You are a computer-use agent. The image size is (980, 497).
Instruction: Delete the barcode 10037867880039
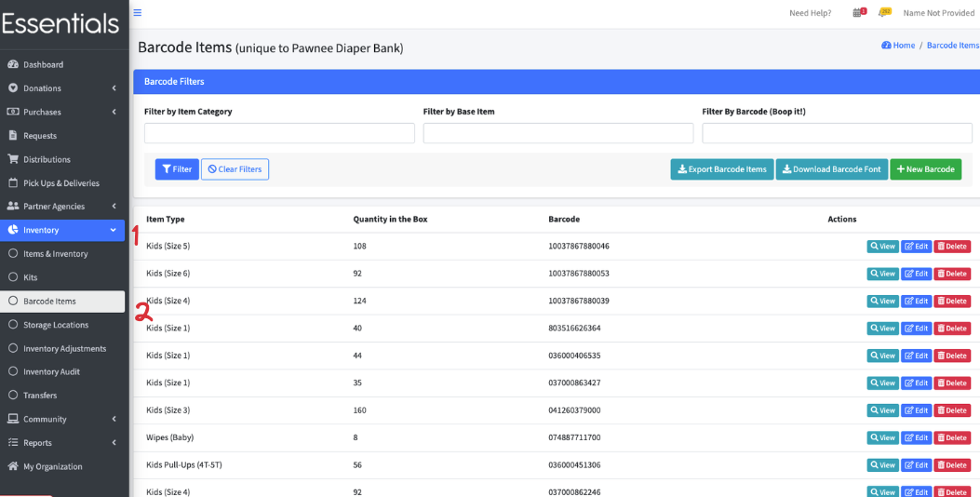tap(952, 302)
